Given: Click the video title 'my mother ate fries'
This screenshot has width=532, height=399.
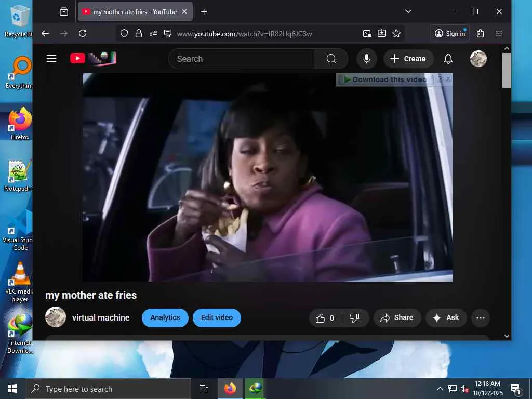Looking at the screenshot, I should (91, 295).
